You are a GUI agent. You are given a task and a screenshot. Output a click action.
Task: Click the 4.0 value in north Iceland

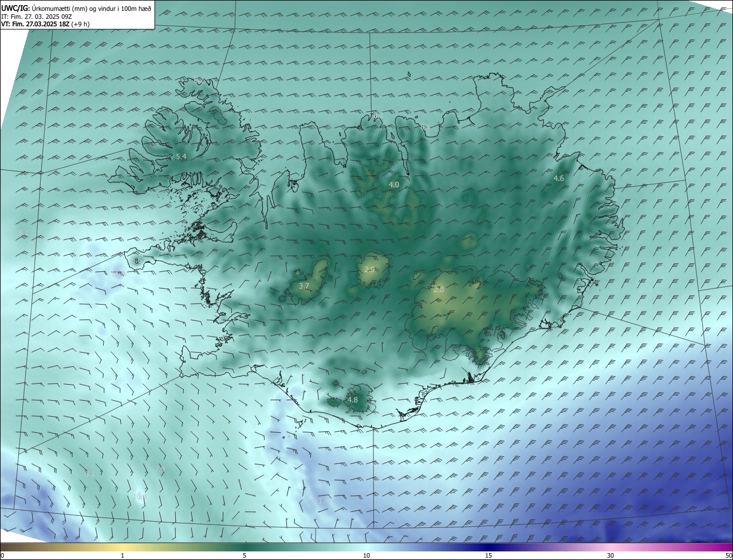394,184
